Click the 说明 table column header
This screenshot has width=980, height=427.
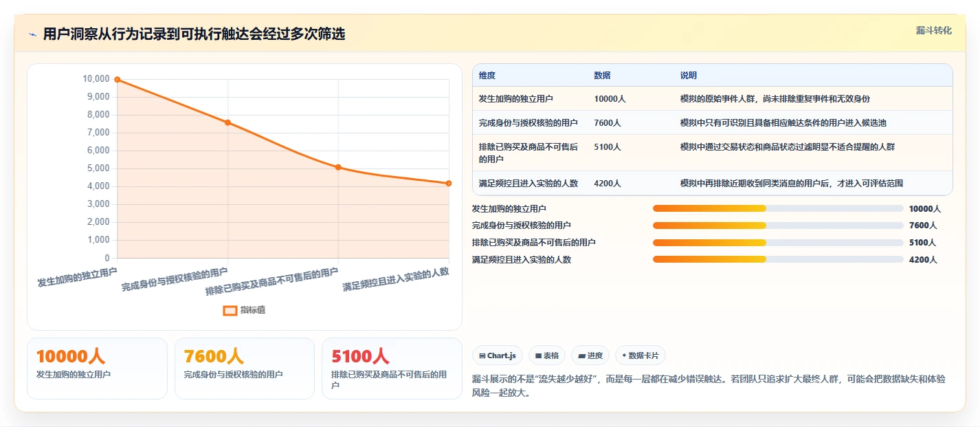[x=689, y=76]
